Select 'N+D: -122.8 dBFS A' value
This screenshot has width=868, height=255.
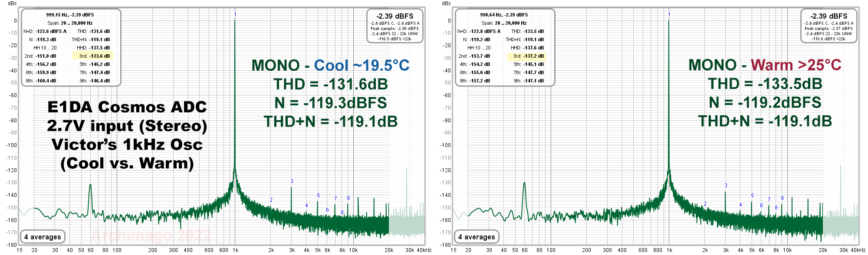coord(479,31)
